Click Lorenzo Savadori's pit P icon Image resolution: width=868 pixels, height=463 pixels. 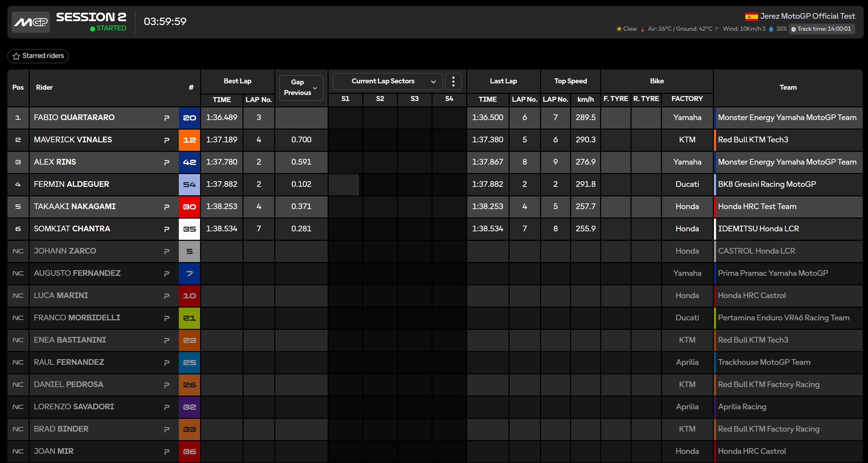pyautogui.click(x=167, y=407)
